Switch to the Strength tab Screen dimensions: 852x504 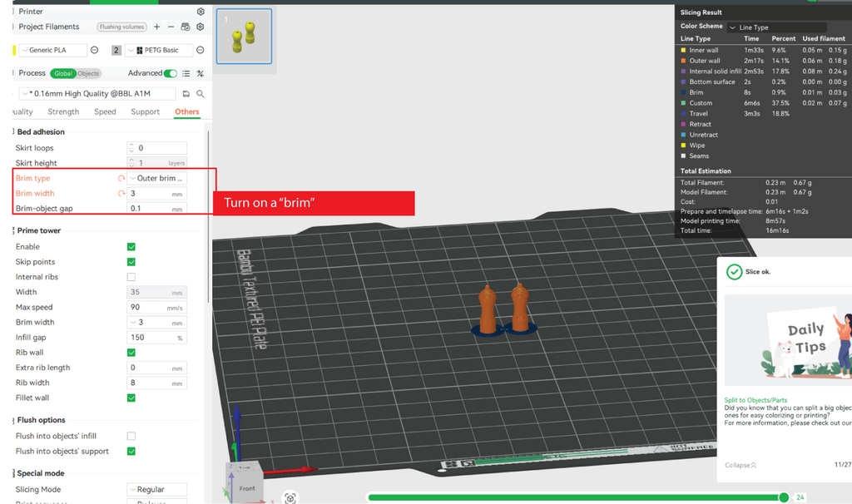pyautogui.click(x=63, y=112)
